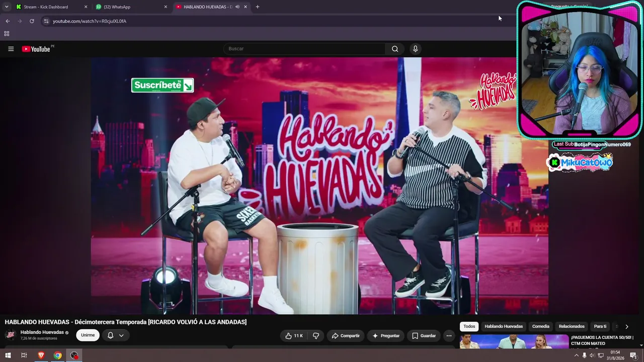Expand the hidden system tray icons chevron

coord(576,355)
